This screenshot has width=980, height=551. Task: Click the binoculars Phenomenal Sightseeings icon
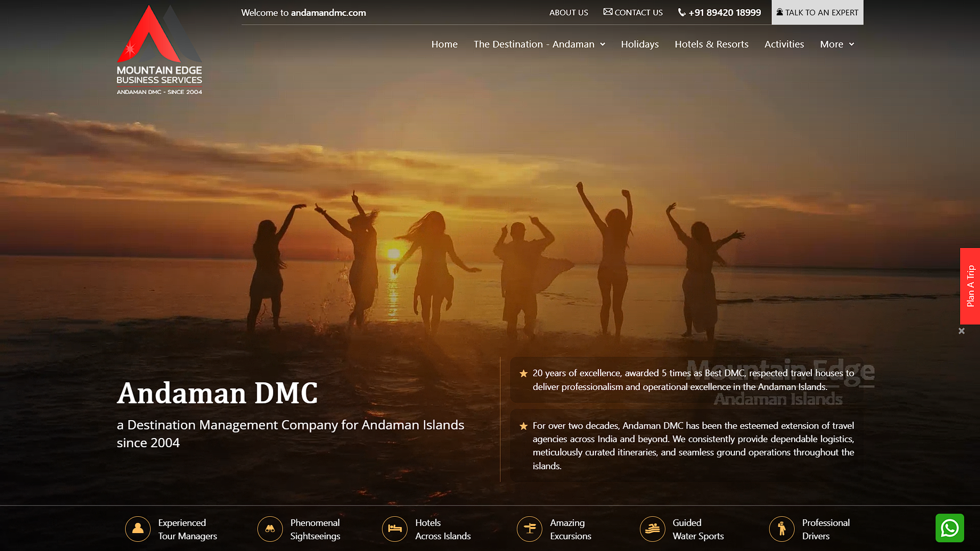[x=270, y=529]
